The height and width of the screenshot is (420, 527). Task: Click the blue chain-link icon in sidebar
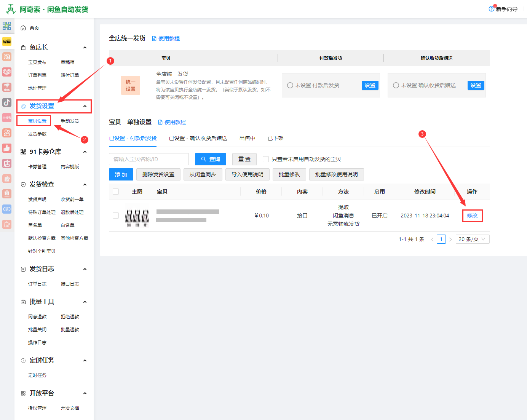(x=7, y=209)
